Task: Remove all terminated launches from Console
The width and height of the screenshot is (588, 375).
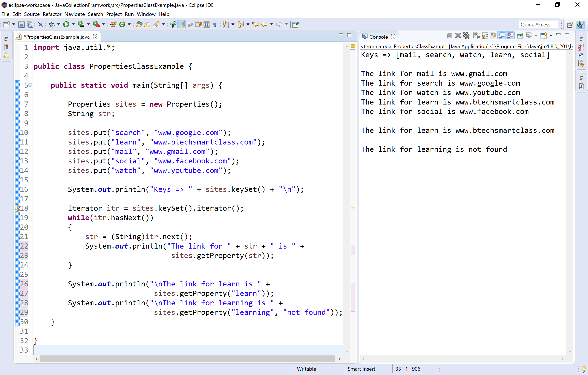Action: [x=467, y=36]
